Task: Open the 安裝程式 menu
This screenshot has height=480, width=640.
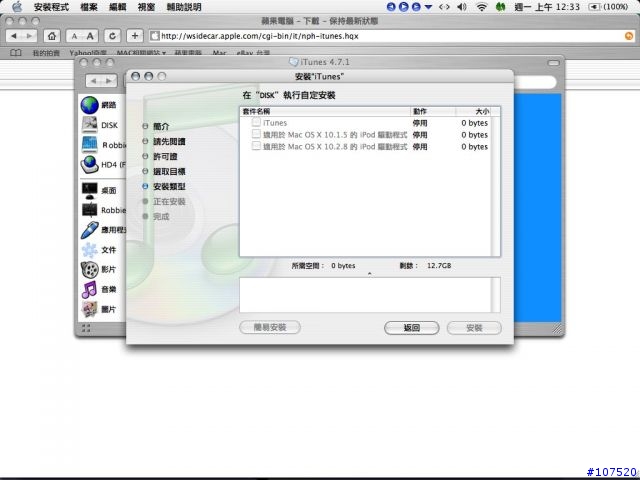Action: click(51, 7)
